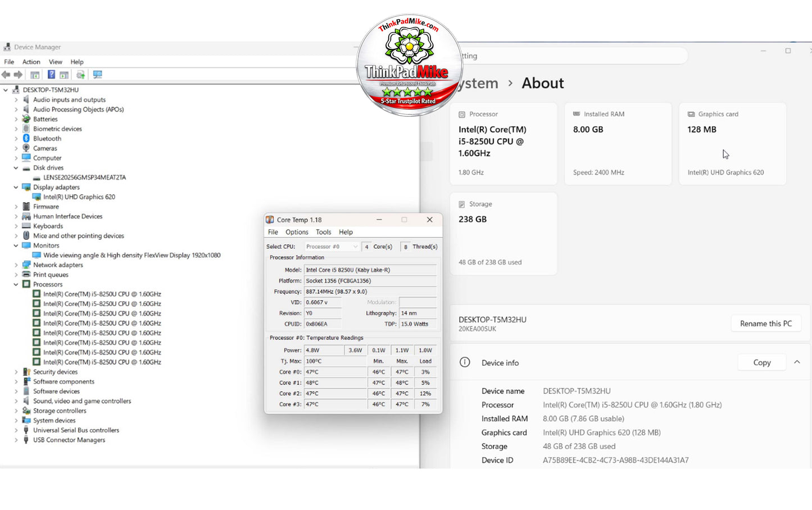812x510 pixels.
Task: Select the LENSE20256GMSP34MEAT2TA disk drive
Action: [85, 177]
